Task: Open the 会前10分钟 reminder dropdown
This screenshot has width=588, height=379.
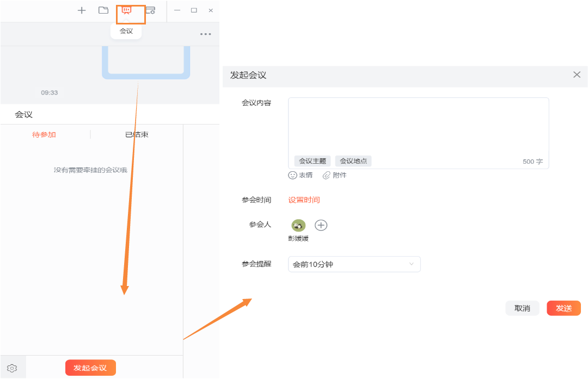Action: click(354, 264)
